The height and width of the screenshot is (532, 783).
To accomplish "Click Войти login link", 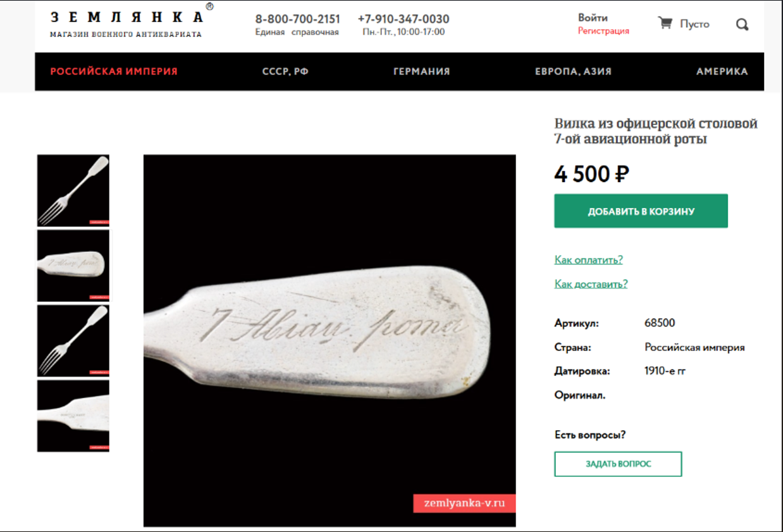I will [593, 18].
